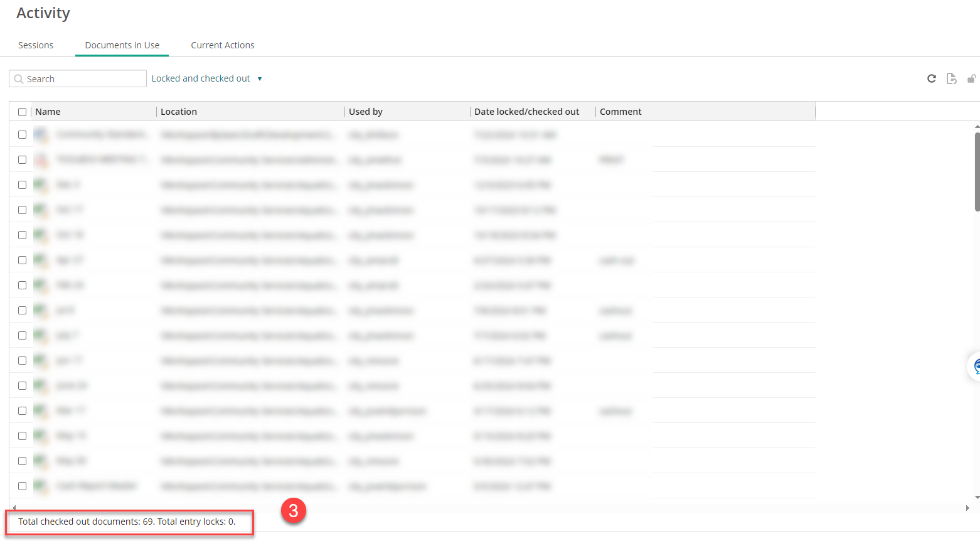Click the red PDF file icon in second row
The image size is (980, 541).
(x=41, y=159)
